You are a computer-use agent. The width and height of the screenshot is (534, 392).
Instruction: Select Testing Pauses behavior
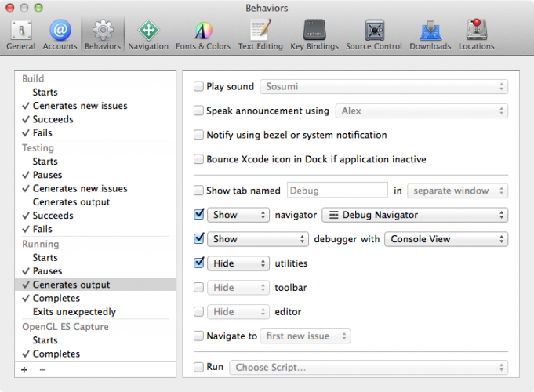[96, 175]
